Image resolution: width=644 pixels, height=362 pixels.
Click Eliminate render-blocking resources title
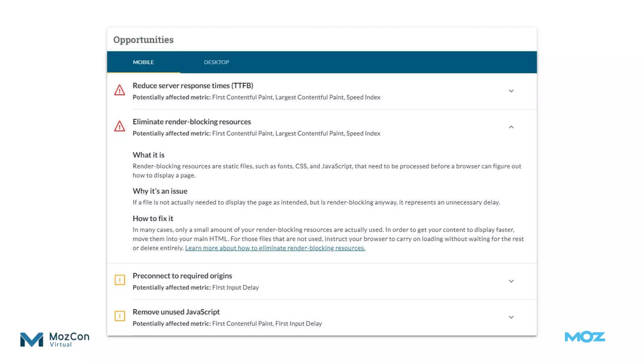(192, 122)
